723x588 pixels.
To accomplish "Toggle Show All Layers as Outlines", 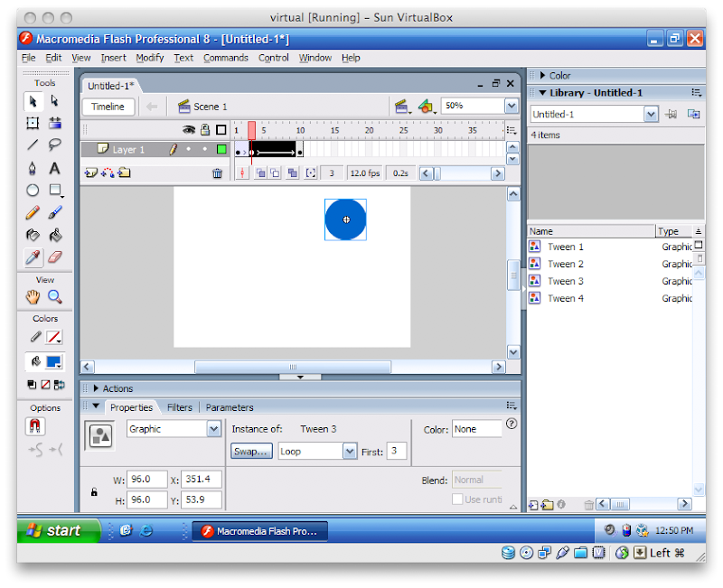I will (x=221, y=130).
